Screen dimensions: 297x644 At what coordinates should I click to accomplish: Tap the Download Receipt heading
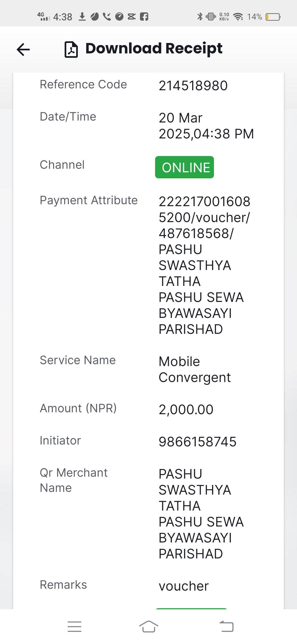[154, 48]
